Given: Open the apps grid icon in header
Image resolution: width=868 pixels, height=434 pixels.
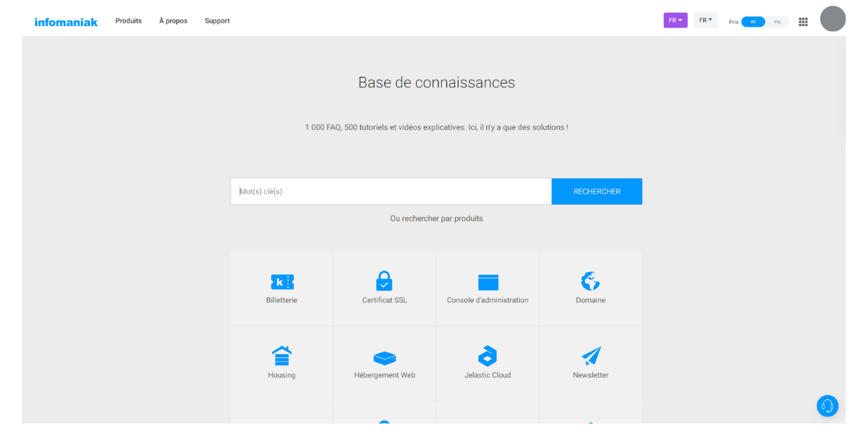Looking at the screenshot, I should 803,22.
